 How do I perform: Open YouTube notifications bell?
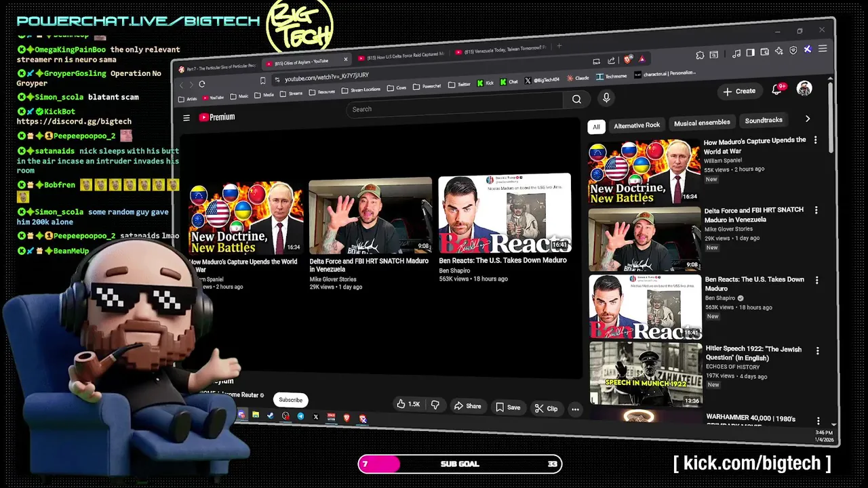777,89
